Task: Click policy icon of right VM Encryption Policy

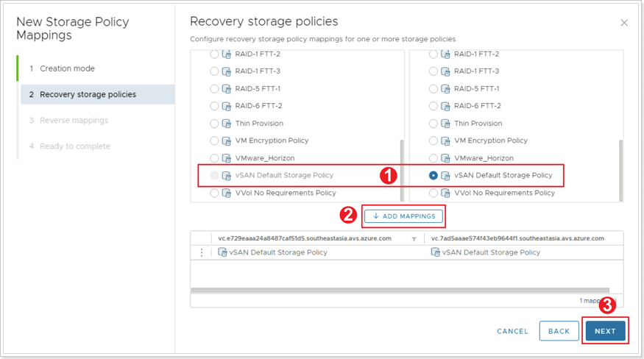Action: pyautogui.click(x=445, y=141)
